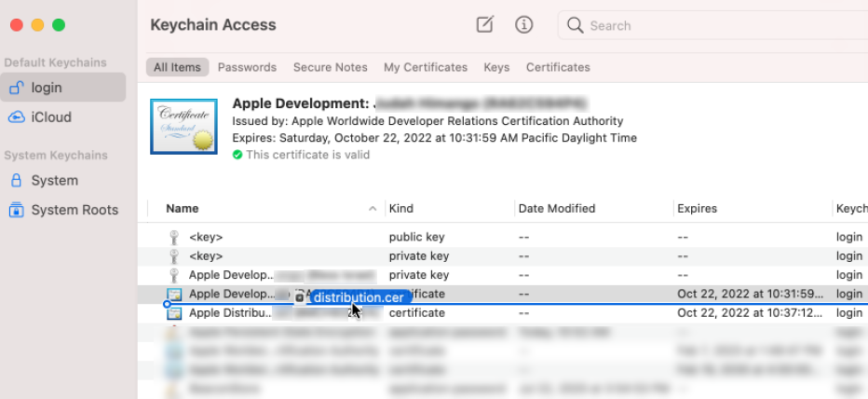Open the System keychain

[54, 180]
